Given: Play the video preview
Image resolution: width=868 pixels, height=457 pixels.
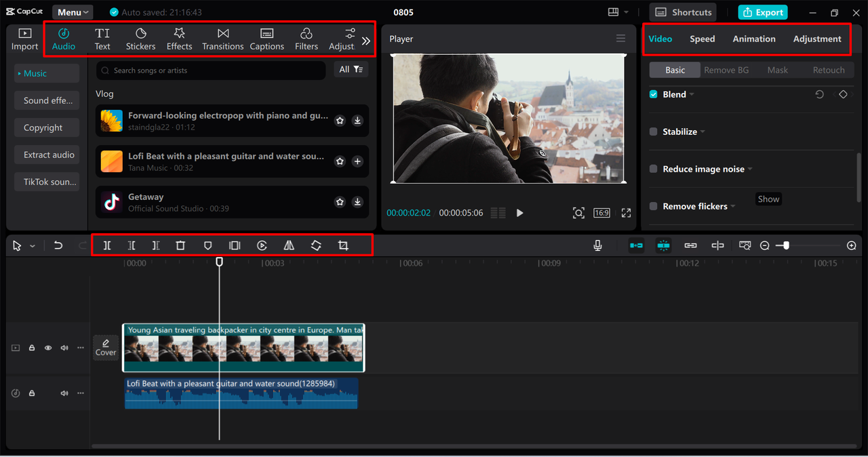Looking at the screenshot, I should (519, 213).
